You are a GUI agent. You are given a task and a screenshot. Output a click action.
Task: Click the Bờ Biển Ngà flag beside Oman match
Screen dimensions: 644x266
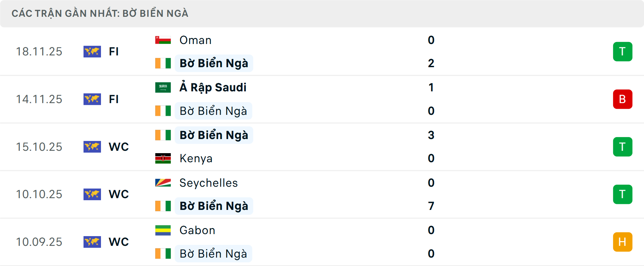pos(163,63)
